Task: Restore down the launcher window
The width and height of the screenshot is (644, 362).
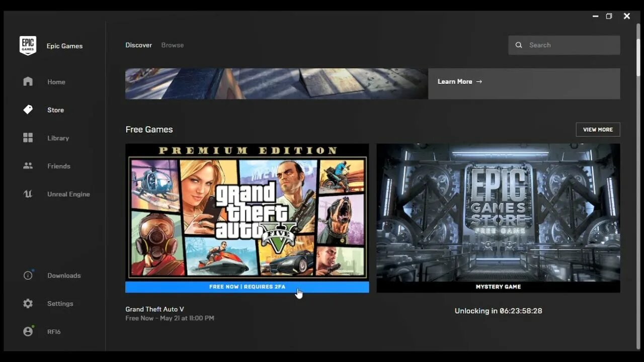Action: [x=609, y=16]
